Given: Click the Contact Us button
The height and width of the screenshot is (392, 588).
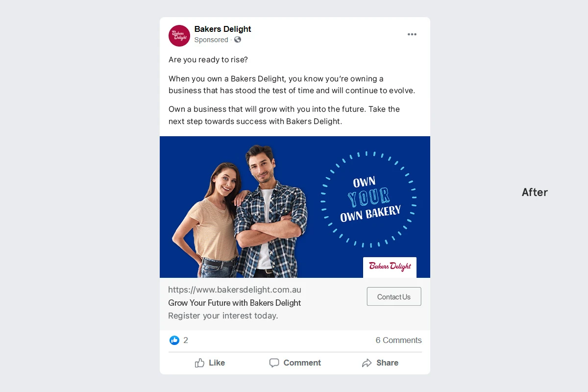Looking at the screenshot, I should 394,296.
